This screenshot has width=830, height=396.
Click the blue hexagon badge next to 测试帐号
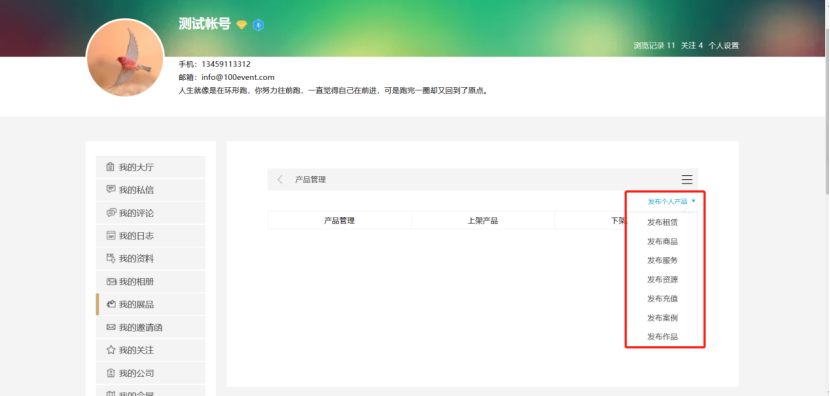pyautogui.click(x=258, y=25)
